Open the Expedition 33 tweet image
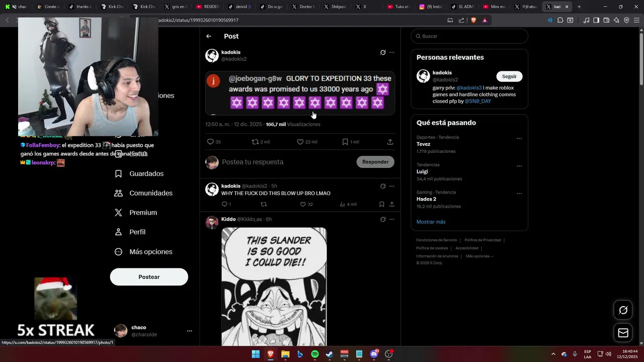The height and width of the screenshot is (362, 644). (300, 93)
